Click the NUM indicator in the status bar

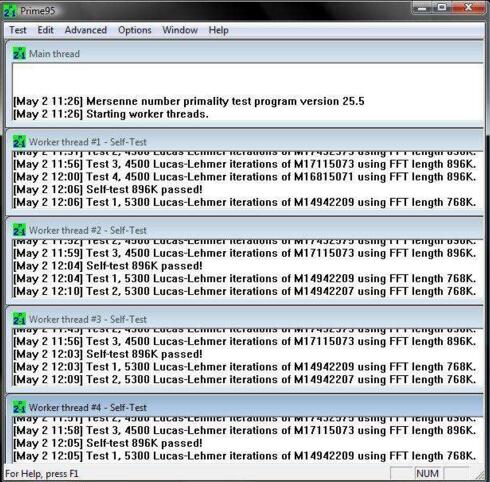click(x=427, y=473)
